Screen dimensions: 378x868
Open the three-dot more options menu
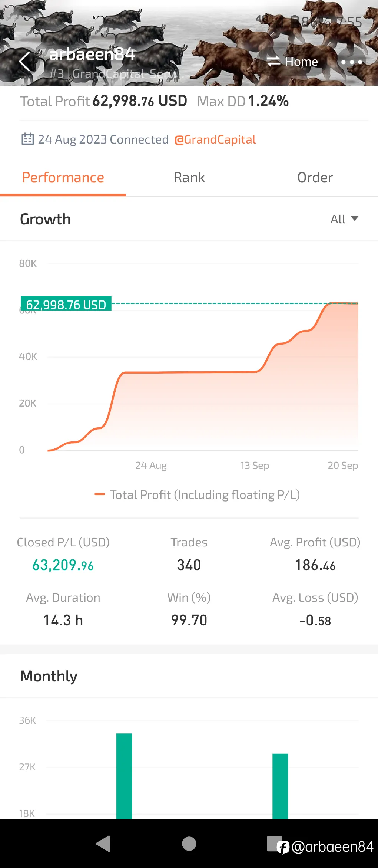click(351, 62)
